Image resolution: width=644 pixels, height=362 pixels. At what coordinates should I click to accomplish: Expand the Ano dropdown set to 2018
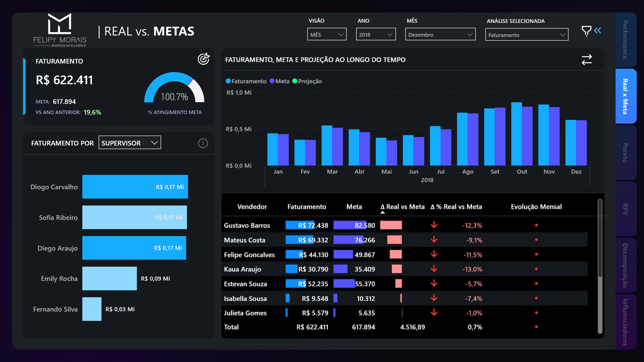click(376, 35)
